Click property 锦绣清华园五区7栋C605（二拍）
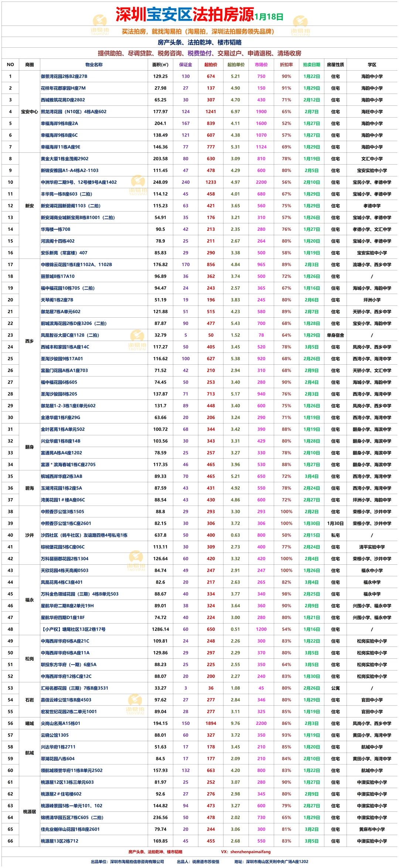 coord(72,818)
